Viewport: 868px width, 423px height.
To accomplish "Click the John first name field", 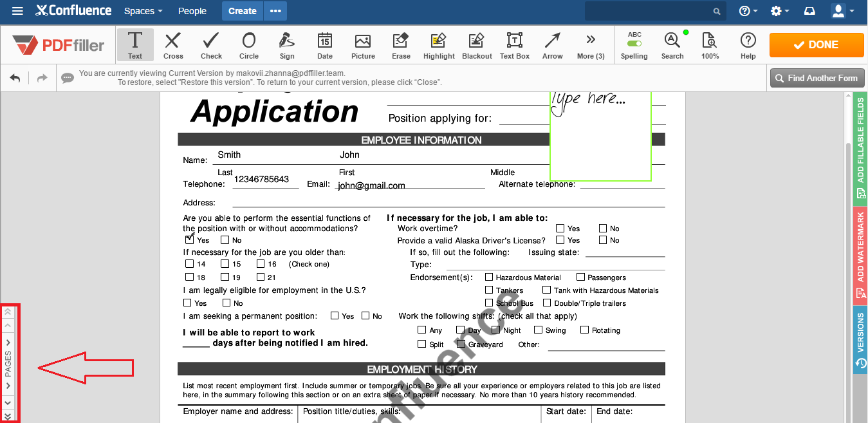I will (349, 155).
